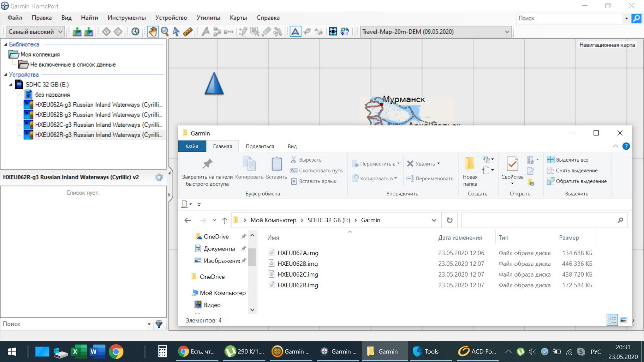Collapse the Устройства section
644x362 pixels.
5,75
